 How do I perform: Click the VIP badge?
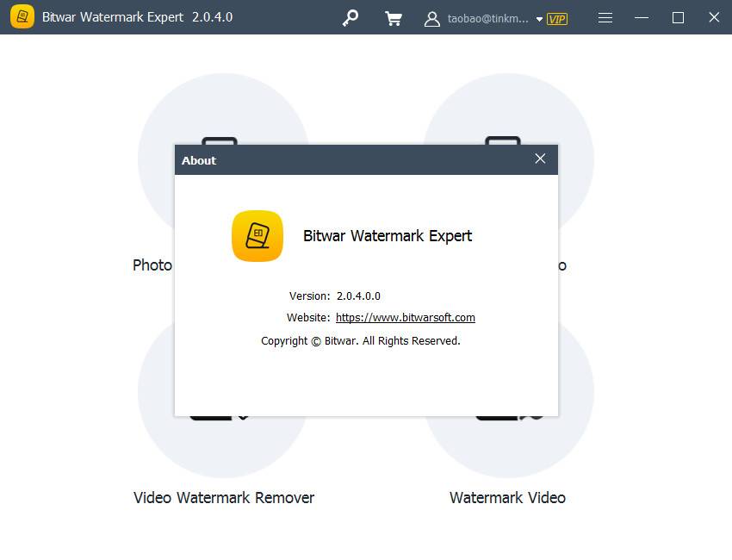557,19
